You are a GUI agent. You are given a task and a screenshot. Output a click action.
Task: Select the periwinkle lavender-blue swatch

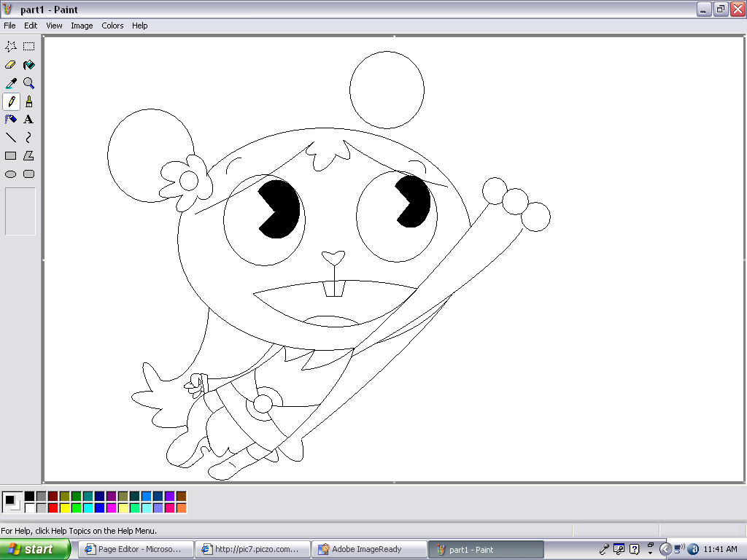click(158, 508)
